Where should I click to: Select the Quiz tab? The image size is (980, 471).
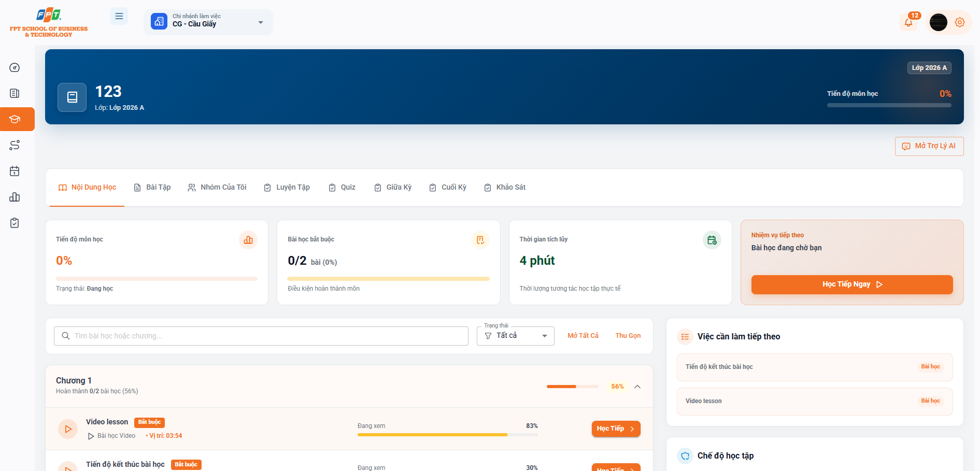click(x=342, y=188)
